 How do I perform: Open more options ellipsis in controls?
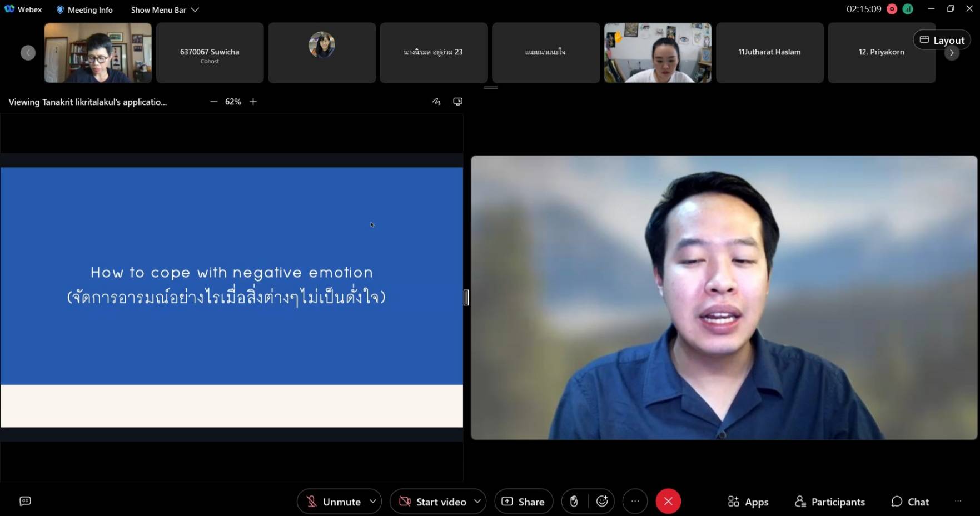pyautogui.click(x=635, y=502)
